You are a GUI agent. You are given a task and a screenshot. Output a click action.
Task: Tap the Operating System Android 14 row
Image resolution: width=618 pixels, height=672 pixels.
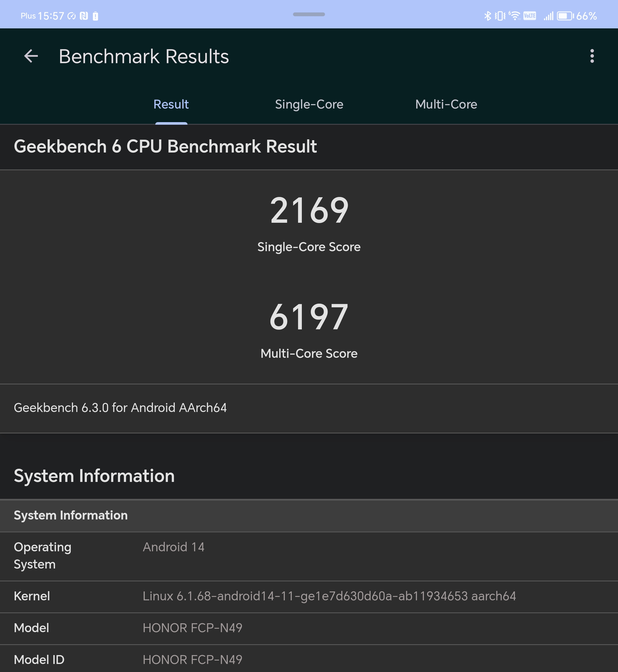(309, 556)
